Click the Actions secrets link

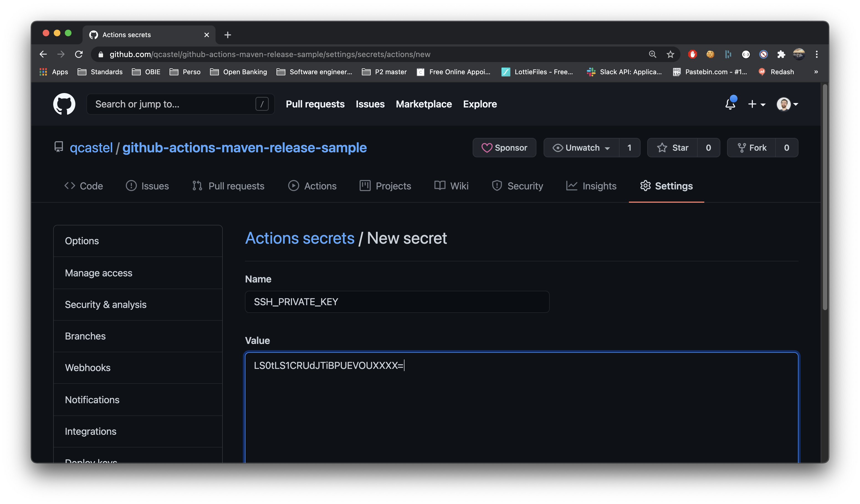(300, 238)
